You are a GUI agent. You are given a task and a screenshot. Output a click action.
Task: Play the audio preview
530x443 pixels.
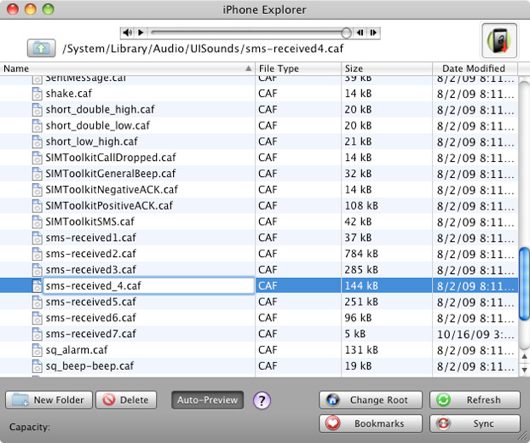coord(141,33)
